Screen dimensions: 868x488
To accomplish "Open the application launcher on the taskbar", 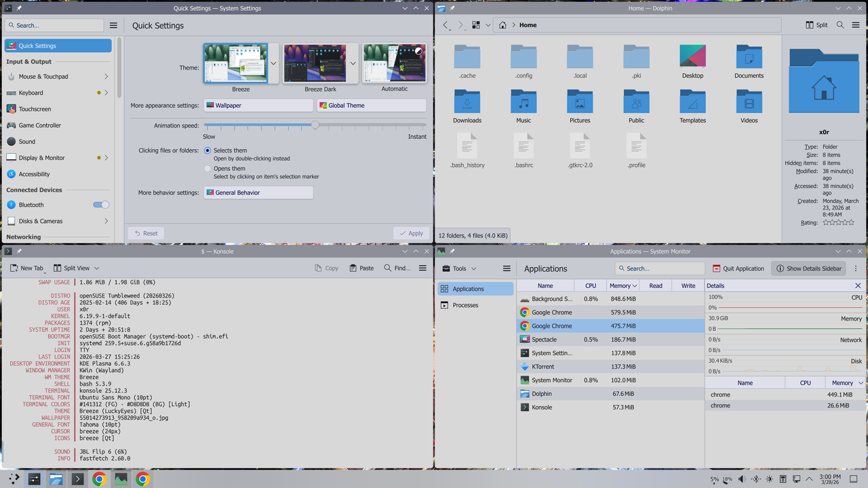I will point(14,479).
